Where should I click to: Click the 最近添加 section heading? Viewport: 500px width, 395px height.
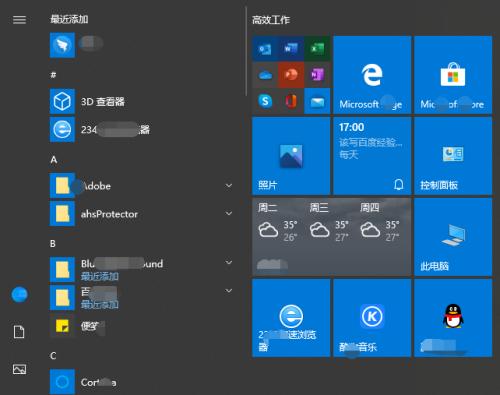[x=69, y=19]
